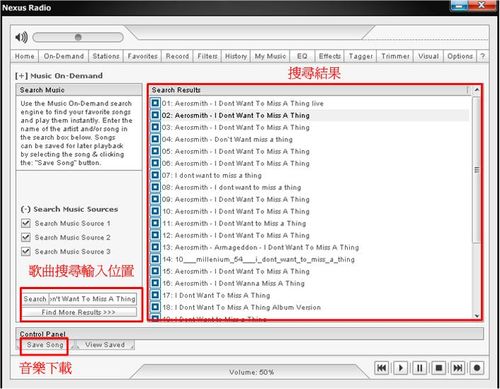Click the play icon beside result 01
The height and width of the screenshot is (389, 500).
click(155, 103)
